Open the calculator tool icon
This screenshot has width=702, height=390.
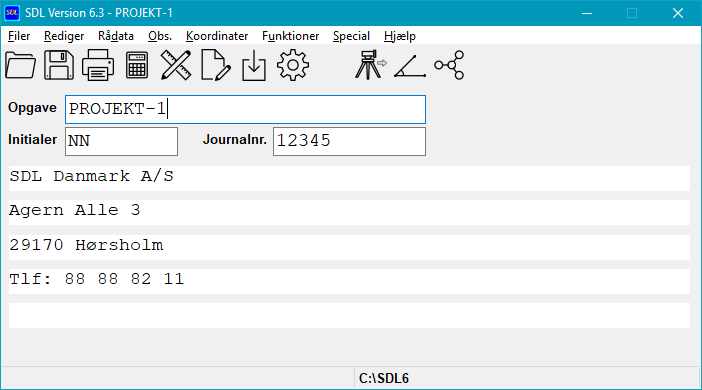tap(137, 65)
